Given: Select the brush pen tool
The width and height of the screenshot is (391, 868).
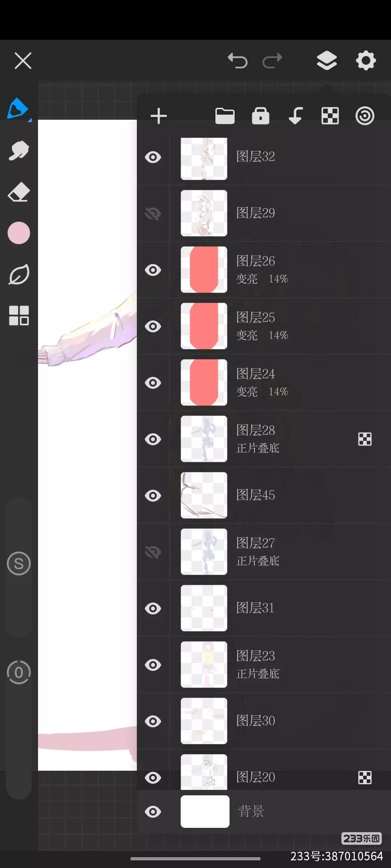Looking at the screenshot, I should click(x=18, y=109).
